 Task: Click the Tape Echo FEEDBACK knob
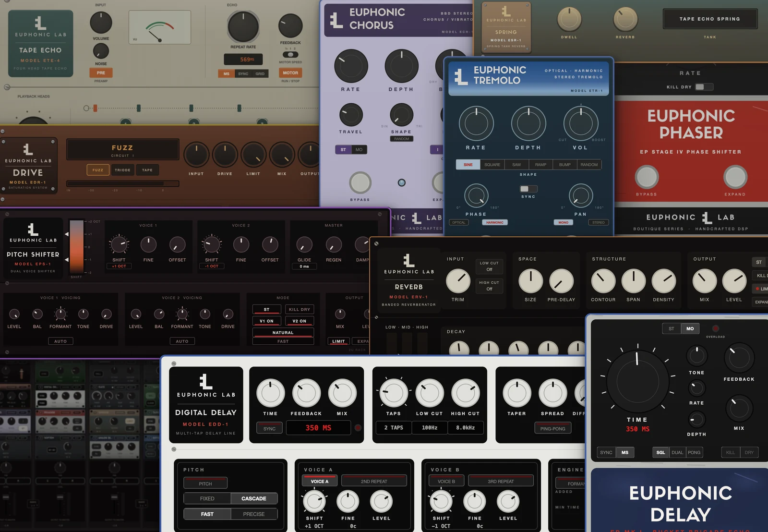290,25
